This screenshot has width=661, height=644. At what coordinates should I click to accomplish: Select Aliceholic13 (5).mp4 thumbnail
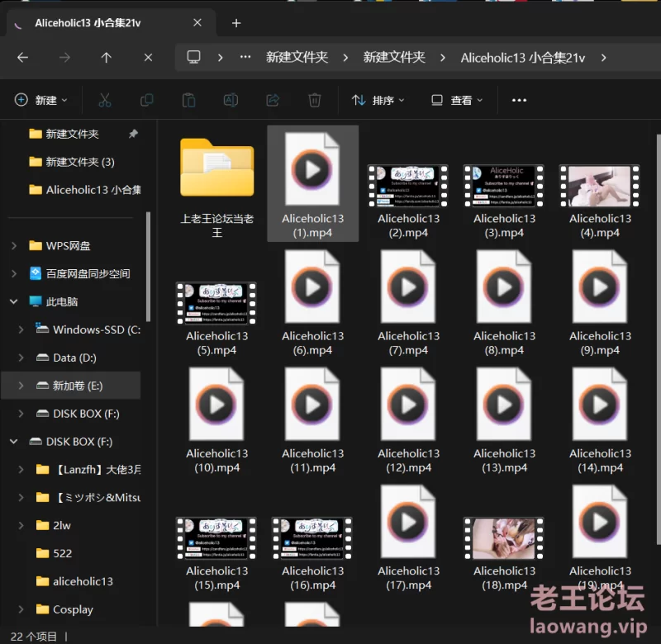[217, 303]
